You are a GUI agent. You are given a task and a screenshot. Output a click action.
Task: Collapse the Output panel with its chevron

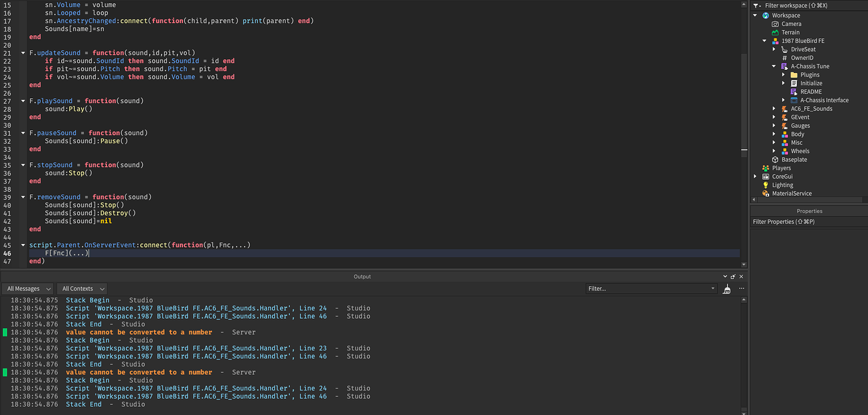725,276
